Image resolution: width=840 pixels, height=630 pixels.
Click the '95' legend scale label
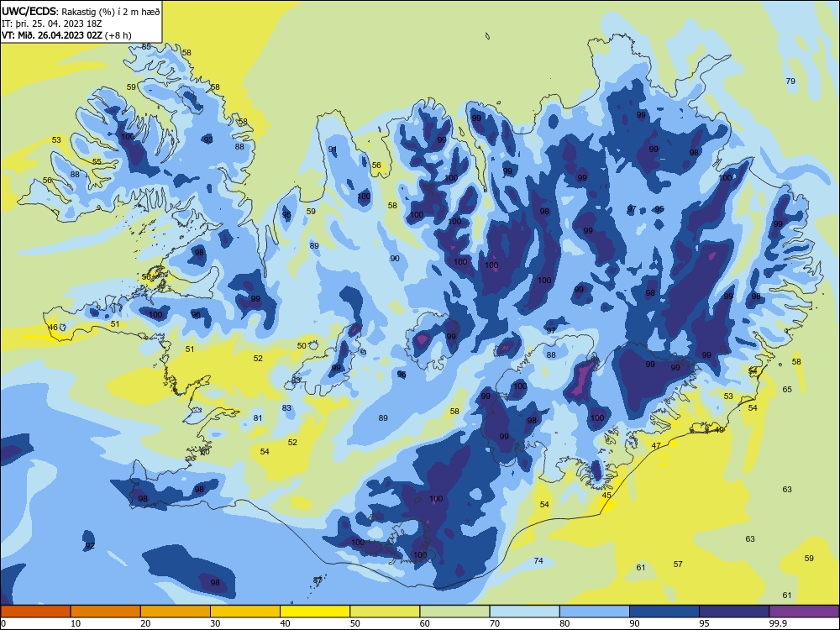(x=704, y=623)
